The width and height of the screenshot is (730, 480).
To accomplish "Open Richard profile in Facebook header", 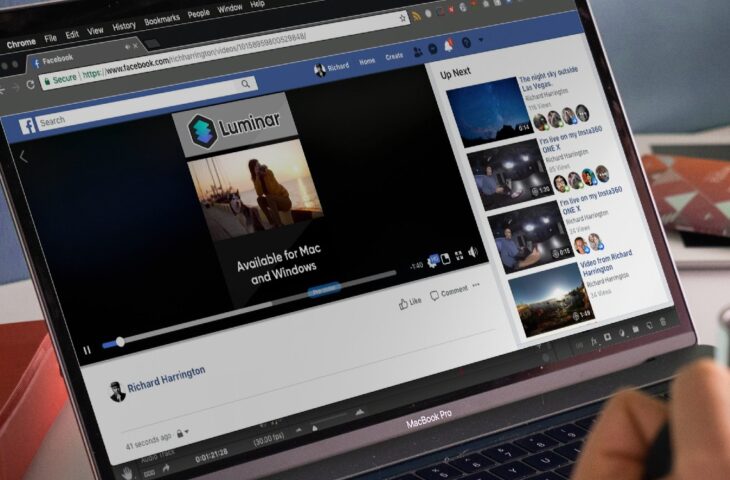I will 332,68.
